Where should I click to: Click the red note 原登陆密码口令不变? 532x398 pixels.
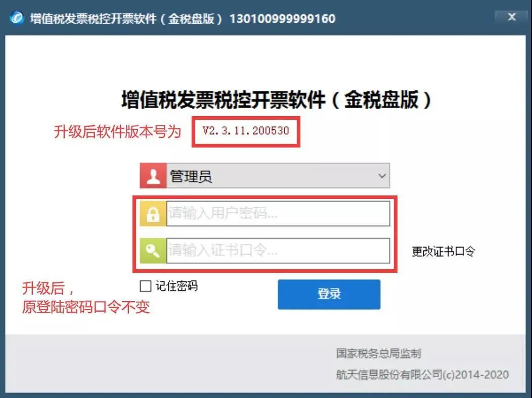pyautogui.click(x=86, y=307)
